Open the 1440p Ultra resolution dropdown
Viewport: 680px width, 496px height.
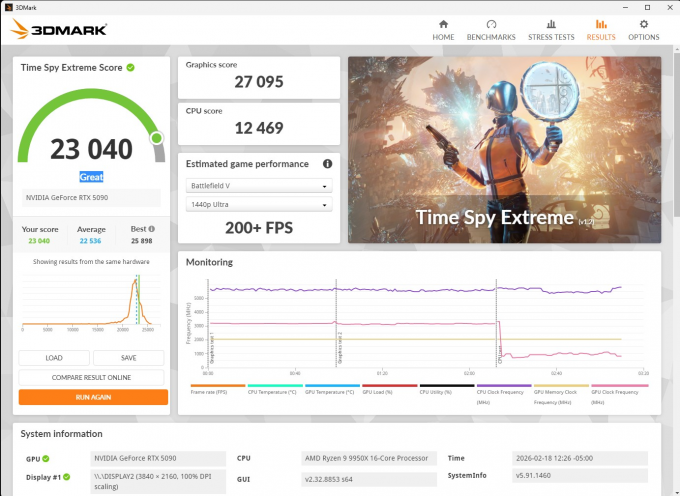coord(259,204)
